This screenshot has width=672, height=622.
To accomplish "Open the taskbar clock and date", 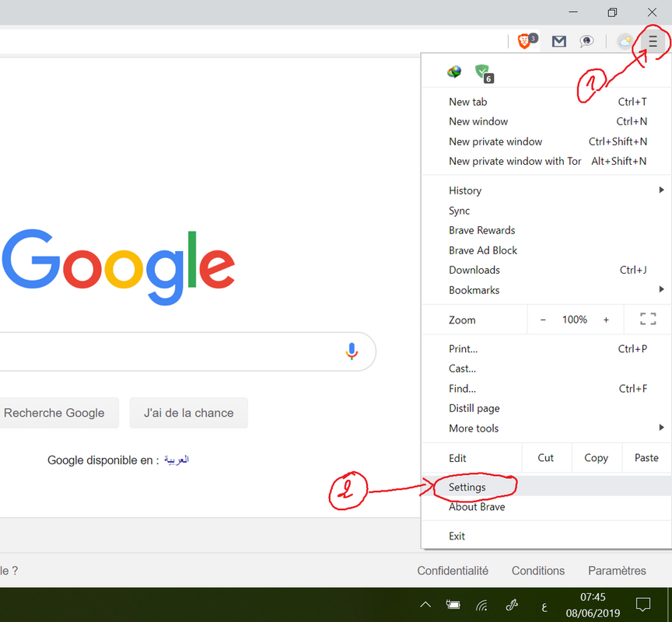I will coord(593,605).
